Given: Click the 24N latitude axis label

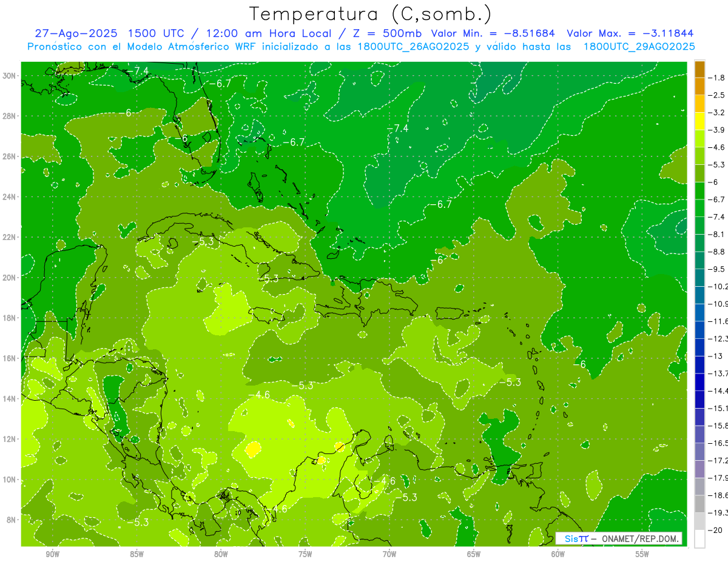Looking at the screenshot, I should click(10, 196).
